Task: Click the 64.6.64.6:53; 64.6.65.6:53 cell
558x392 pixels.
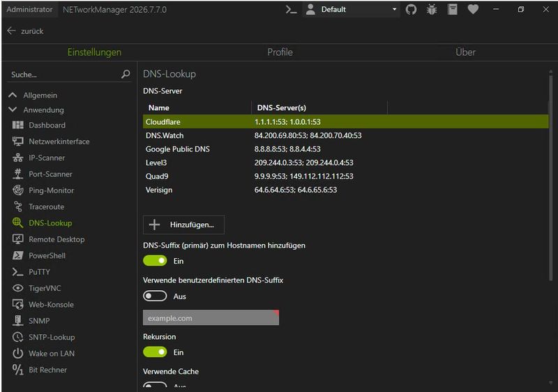Action: pos(295,190)
